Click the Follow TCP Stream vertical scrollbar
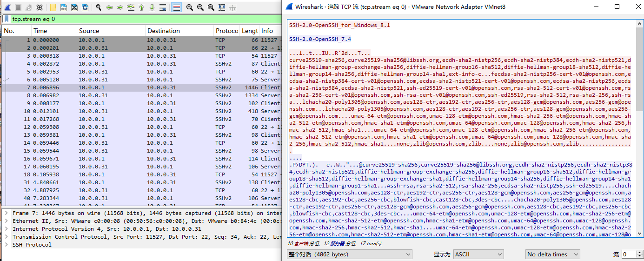Screen dimensions: 644x261 click(x=640, y=129)
